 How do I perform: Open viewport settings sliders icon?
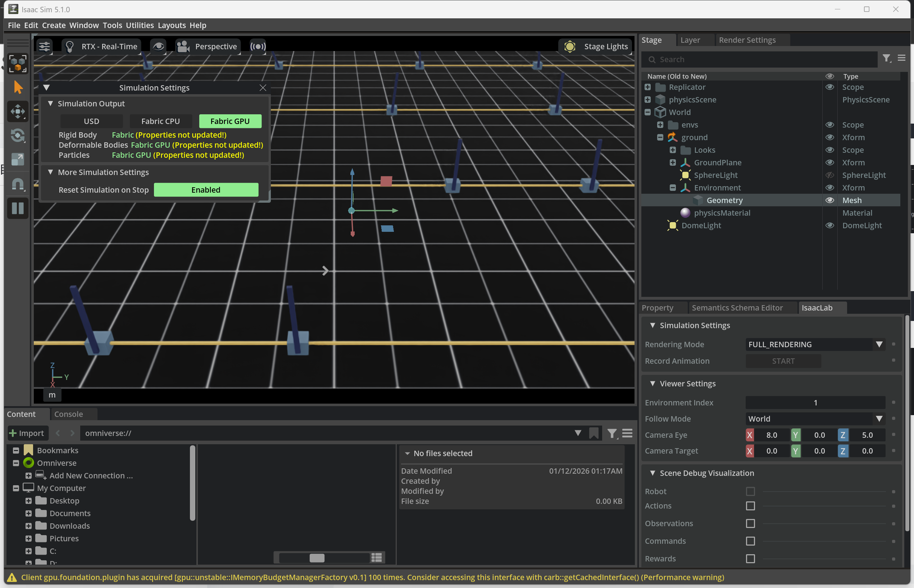point(44,47)
